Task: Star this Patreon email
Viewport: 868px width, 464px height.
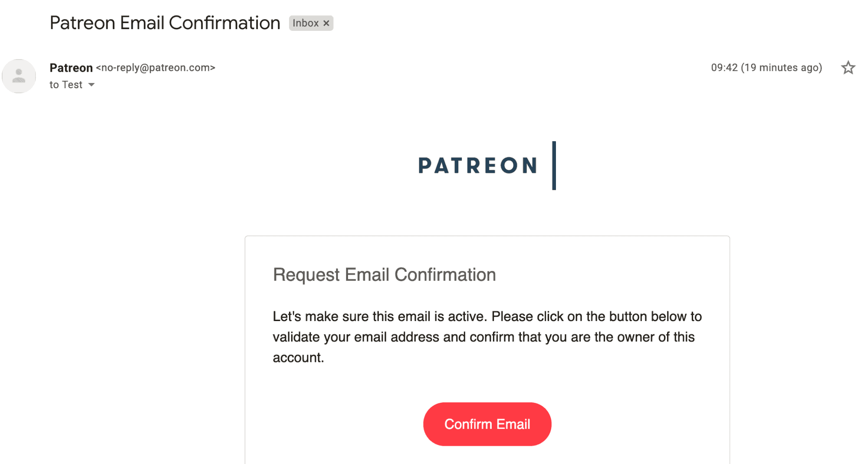Action: point(848,68)
